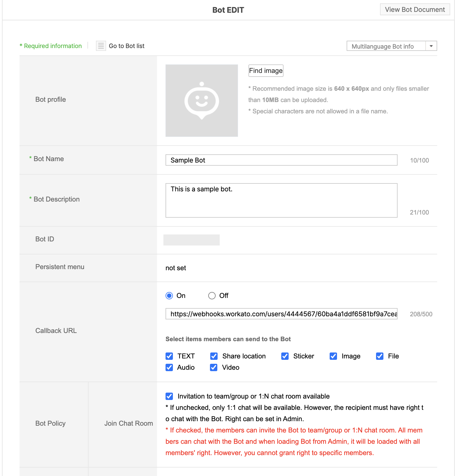Open the Multilanguage Bot info dropdown arrow
Viewport: 455px width, 476px height.
431,46
